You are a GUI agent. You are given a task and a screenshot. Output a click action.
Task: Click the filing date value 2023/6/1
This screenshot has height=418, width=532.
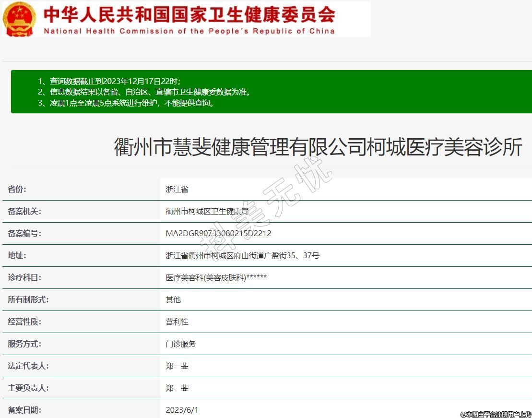tap(182, 410)
